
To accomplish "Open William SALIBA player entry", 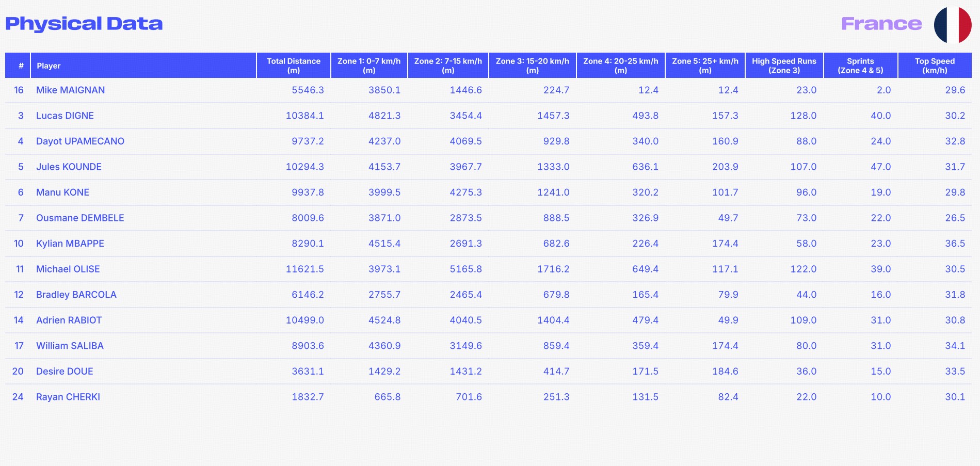I will click(x=70, y=346).
